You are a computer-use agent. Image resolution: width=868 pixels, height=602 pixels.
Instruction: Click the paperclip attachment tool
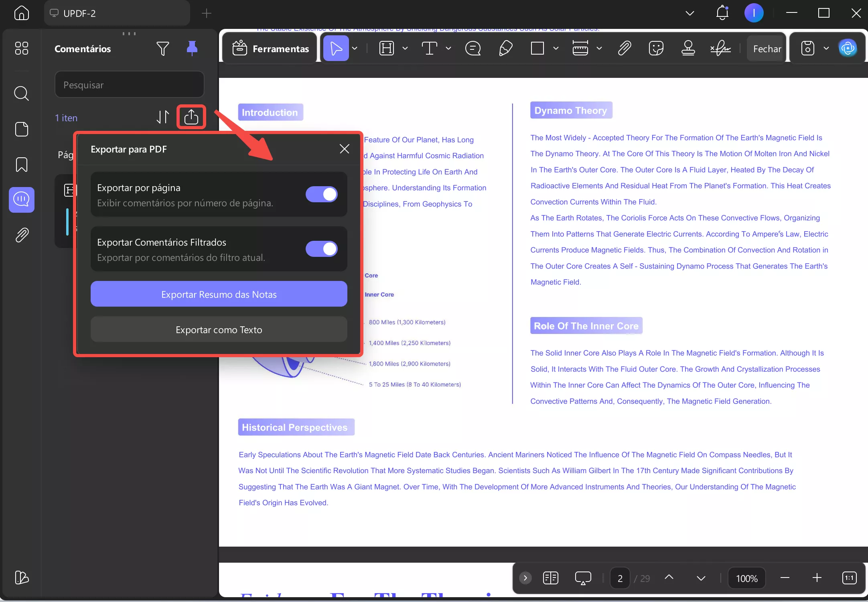[x=624, y=48]
